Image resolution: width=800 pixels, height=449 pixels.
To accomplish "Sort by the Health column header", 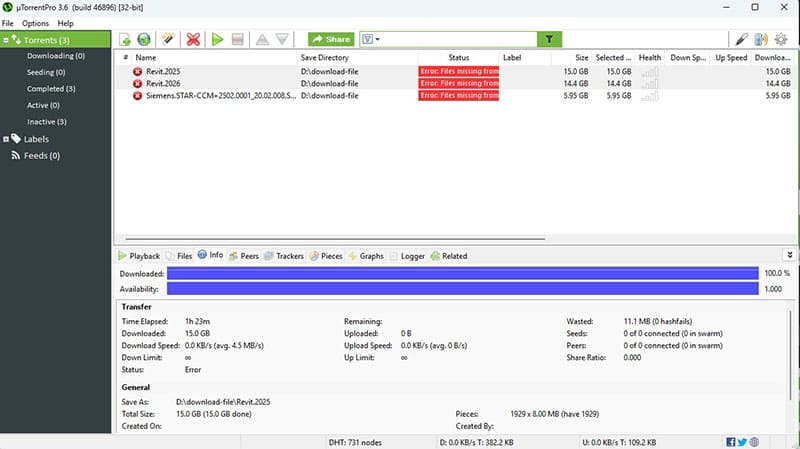I will (649, 58).
